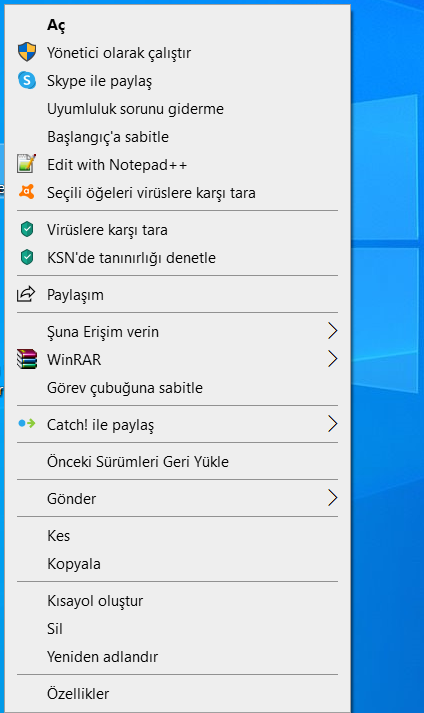Click the Notepad++ notepad icon
Viewport: 424px width, 713px height.
(27, 164)
